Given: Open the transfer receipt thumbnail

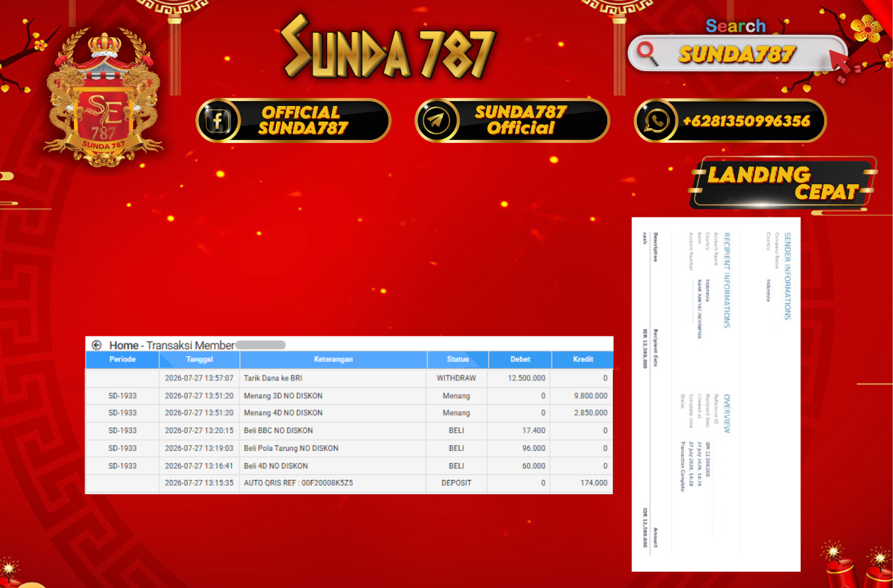Looking at the screenshot, I should 716,394.
